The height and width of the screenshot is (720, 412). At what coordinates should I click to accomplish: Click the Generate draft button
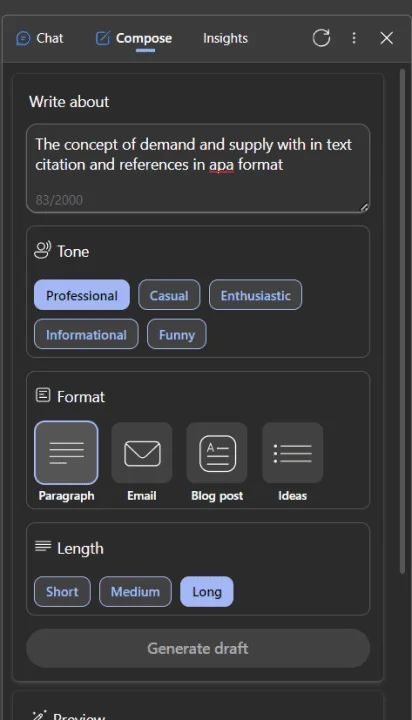coord(198,648)
